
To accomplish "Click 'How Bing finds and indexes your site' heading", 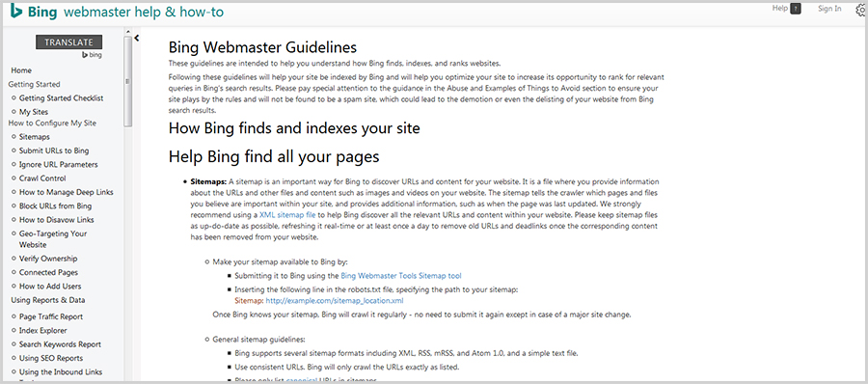I will (294, 128).
